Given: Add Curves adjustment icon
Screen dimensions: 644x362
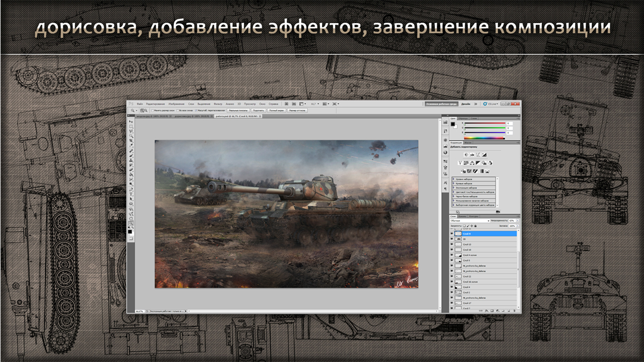Looking at the screenshot, I should [478, 154].
